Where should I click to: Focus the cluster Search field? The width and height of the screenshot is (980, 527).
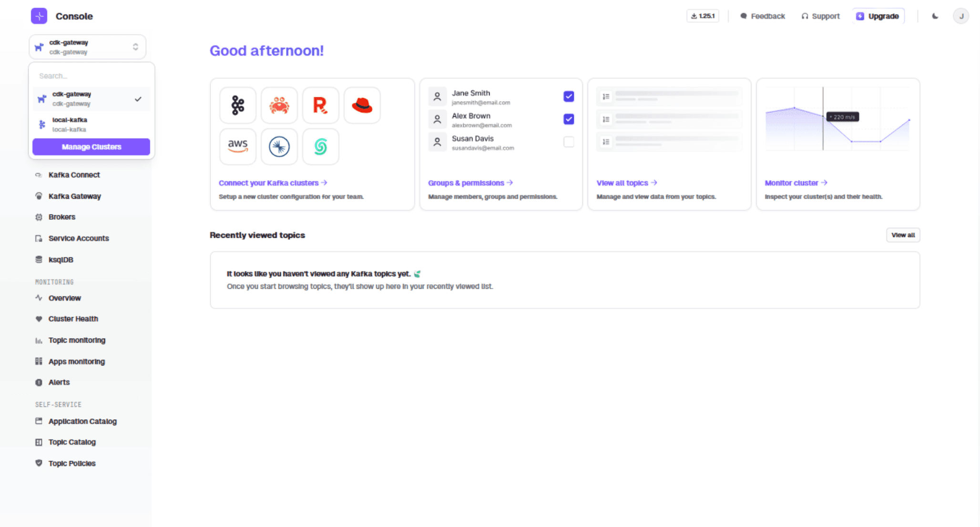(91, 76)
